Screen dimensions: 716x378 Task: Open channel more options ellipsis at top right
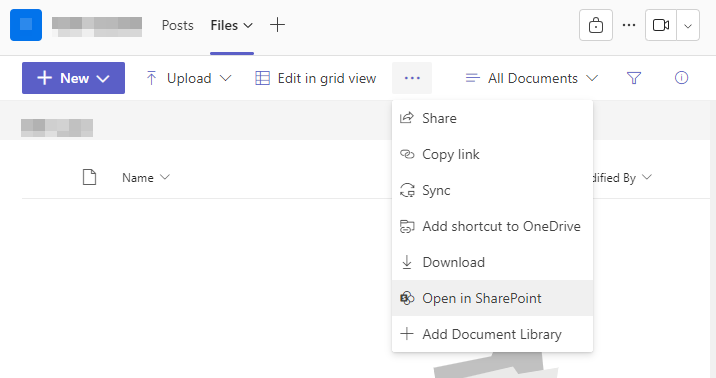point(629,25)
